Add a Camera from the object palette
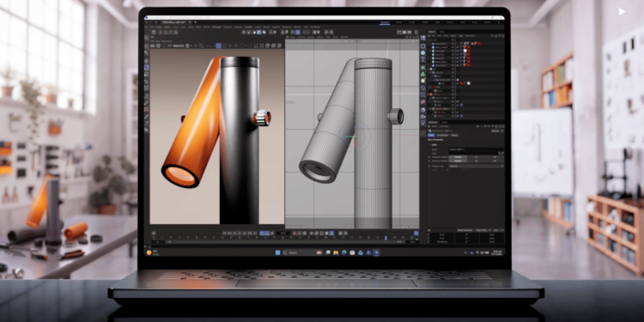The image size is (644, 322). click(423, 116)
